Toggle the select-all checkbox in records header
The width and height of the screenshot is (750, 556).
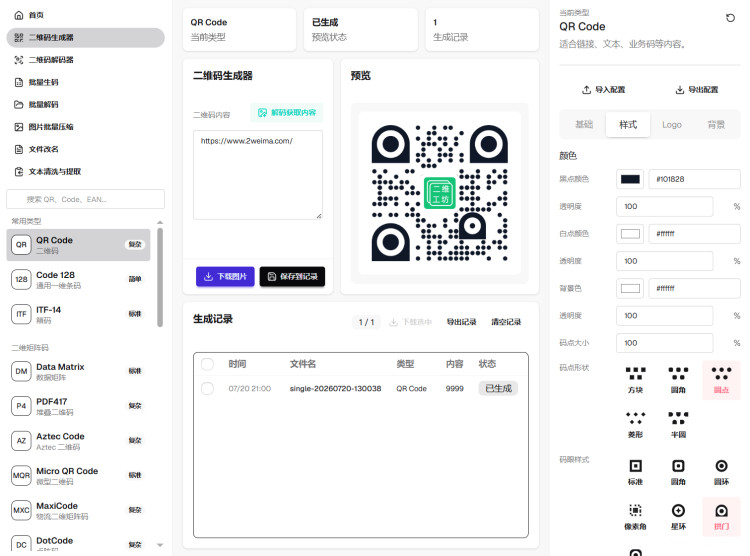(207, 364)
